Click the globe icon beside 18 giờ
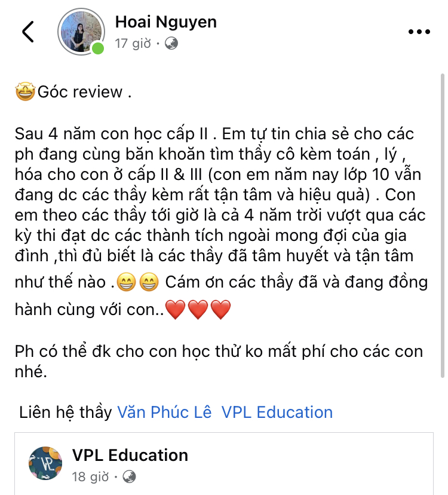This screenshot has width=448, height=495. (129, 476)
